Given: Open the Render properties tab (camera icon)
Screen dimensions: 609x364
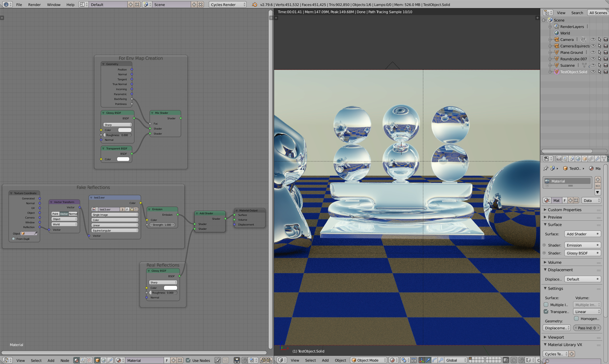Looking at the screenshot, I should click(x=558, y=159).
